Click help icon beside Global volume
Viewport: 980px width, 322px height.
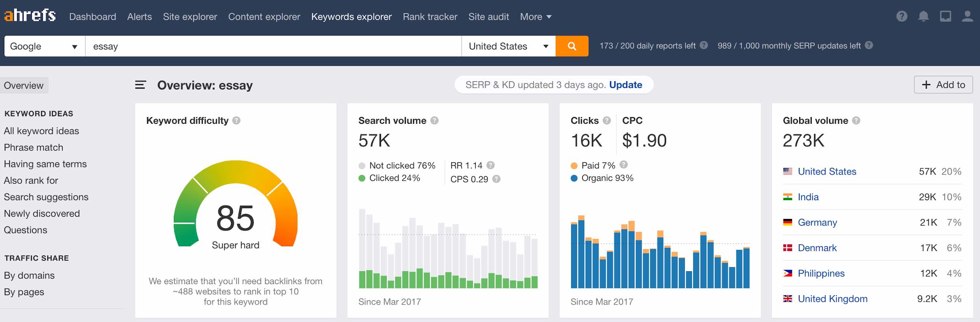856,121
